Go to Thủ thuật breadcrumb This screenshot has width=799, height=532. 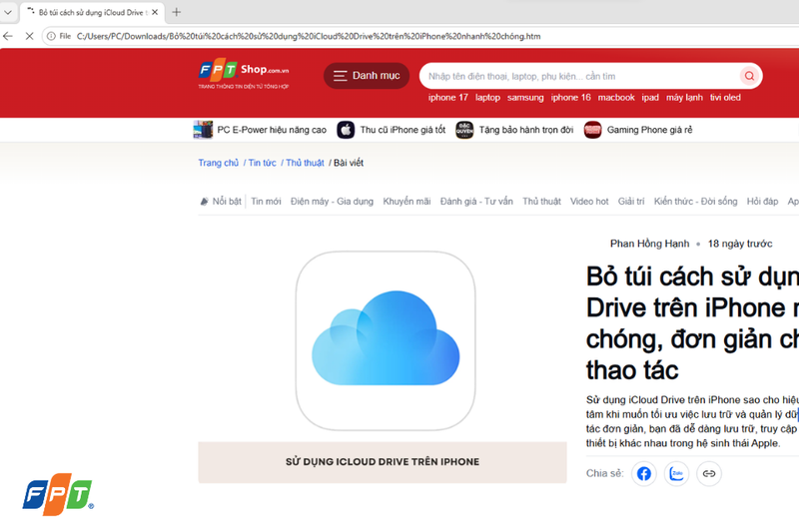click(305, 163)
